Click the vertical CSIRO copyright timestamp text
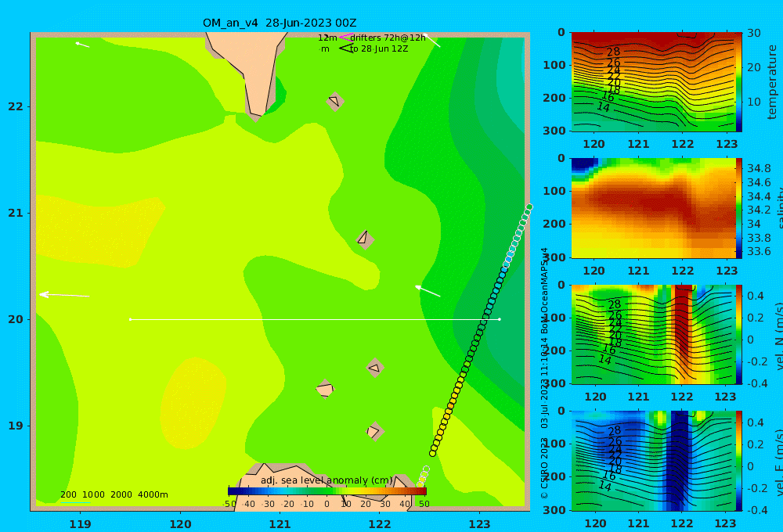 [545, 373]
